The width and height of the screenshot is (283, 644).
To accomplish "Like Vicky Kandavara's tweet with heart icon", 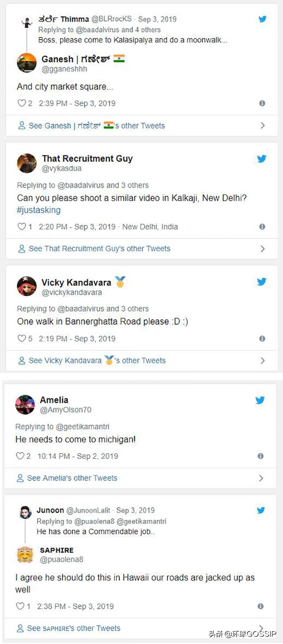I will click(x=22, y=339).
